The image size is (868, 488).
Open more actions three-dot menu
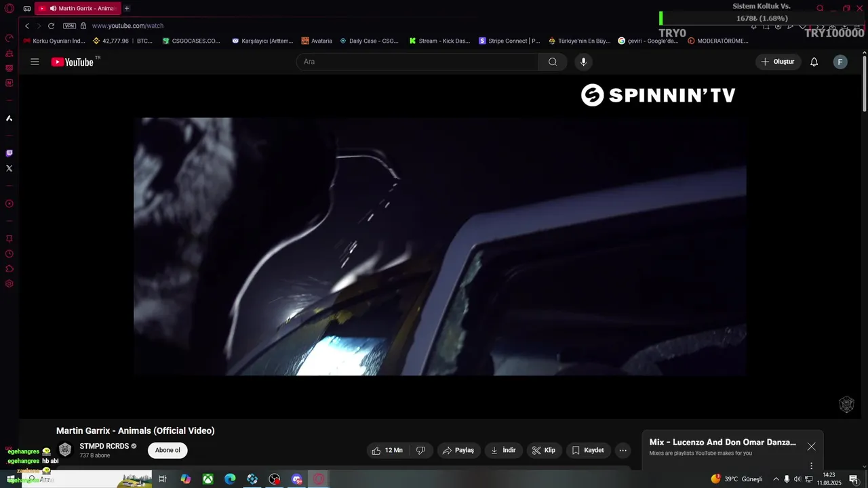point(623,450)
